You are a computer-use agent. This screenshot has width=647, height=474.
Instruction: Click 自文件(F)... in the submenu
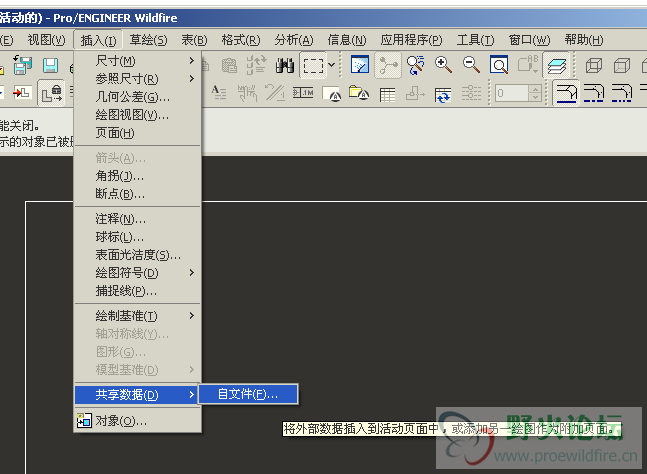pyautogui.click(x=248, y=394)
